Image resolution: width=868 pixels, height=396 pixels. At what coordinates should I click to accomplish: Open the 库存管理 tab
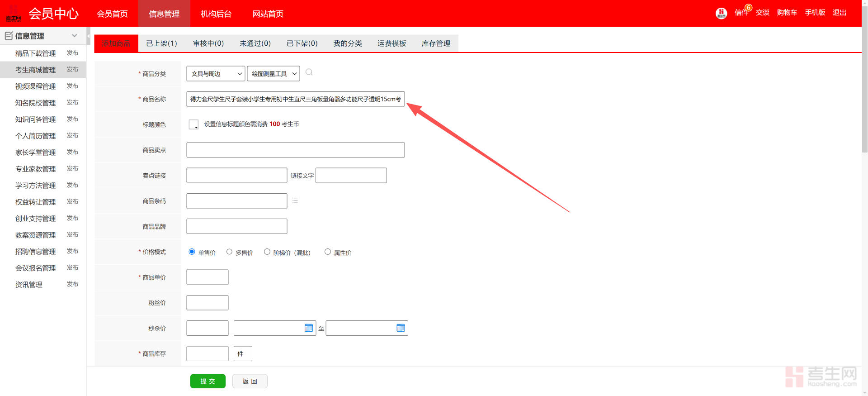point(436,43)
